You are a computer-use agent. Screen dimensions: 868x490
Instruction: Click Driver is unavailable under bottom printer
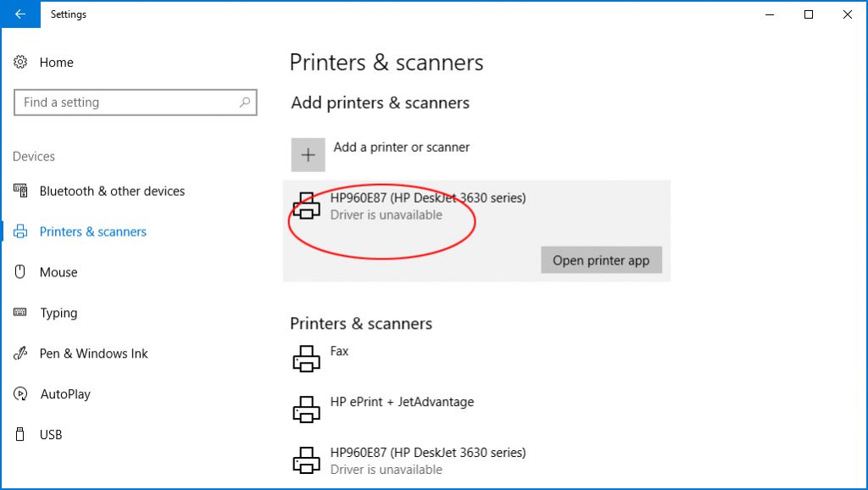click(387, 470)
